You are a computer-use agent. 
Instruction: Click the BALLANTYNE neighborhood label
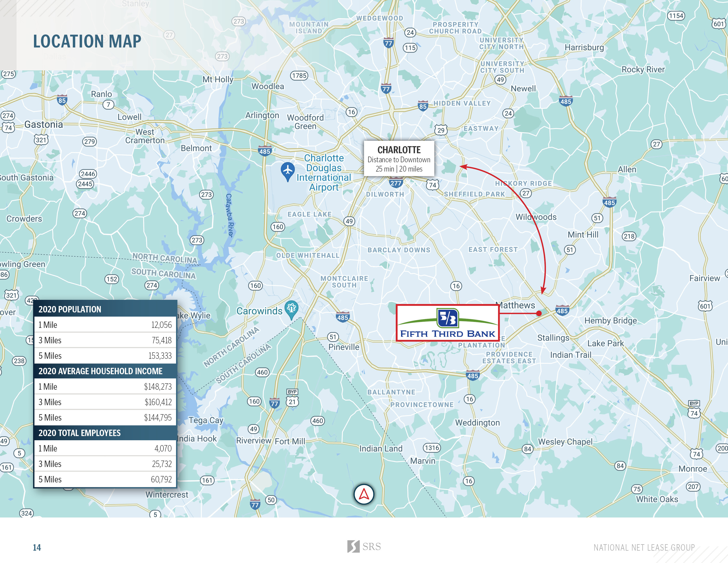click(x=391, y=392)
